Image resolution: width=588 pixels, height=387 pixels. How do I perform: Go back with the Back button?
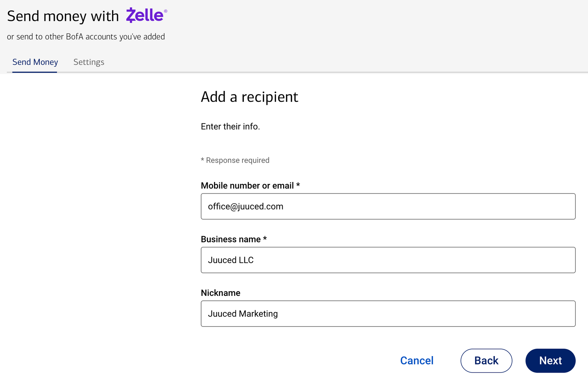[486, 361]
